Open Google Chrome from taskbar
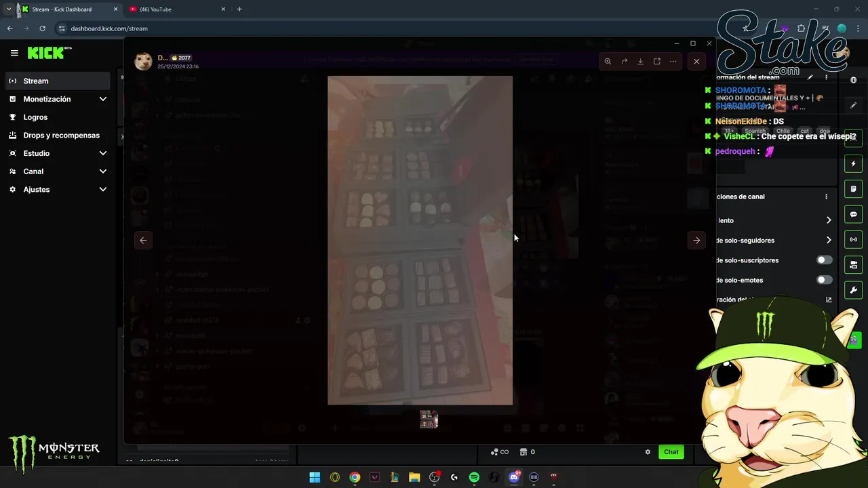The image size is (868, 488). point(355,477)
